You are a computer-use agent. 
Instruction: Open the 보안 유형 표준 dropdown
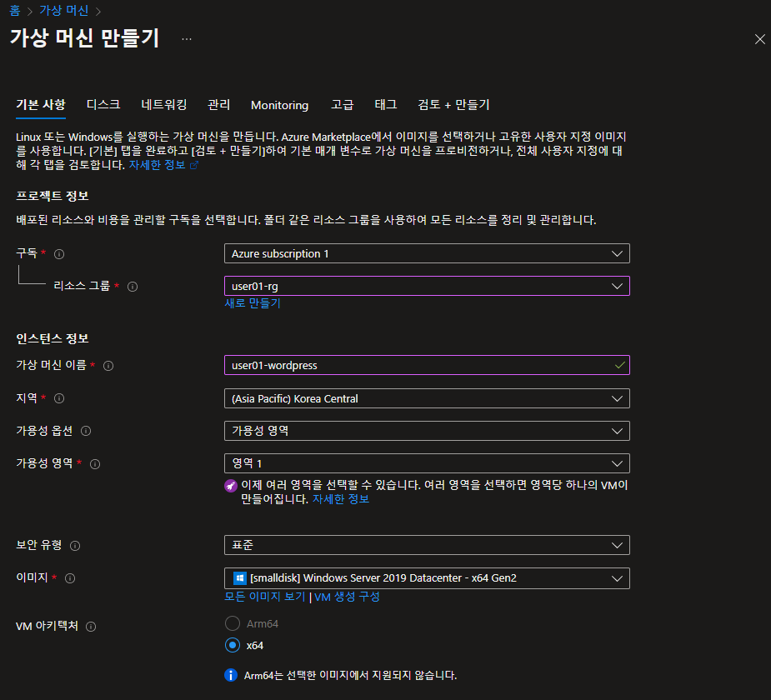click(x=427, y=545)
